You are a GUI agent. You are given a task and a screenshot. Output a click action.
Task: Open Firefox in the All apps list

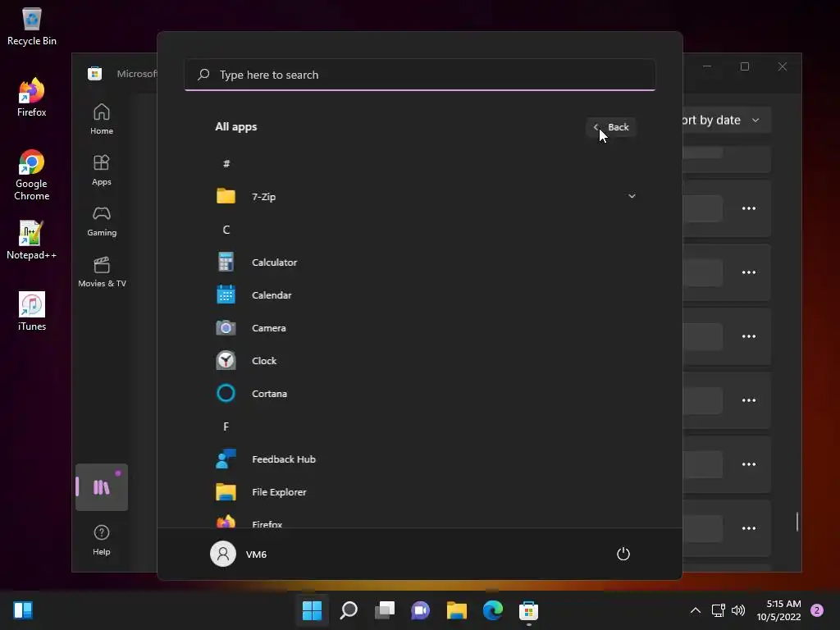click(426, 521)
